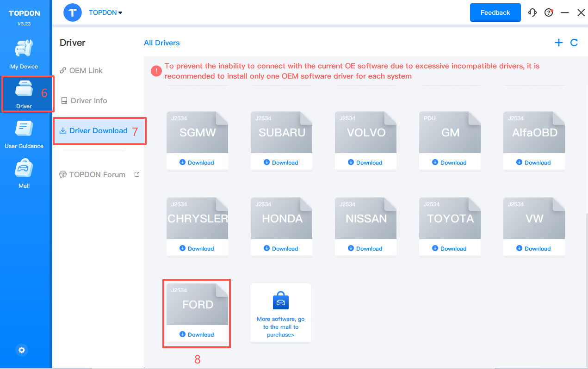
Task: Switch to Driver Download menu item
Action: point(98,131)
